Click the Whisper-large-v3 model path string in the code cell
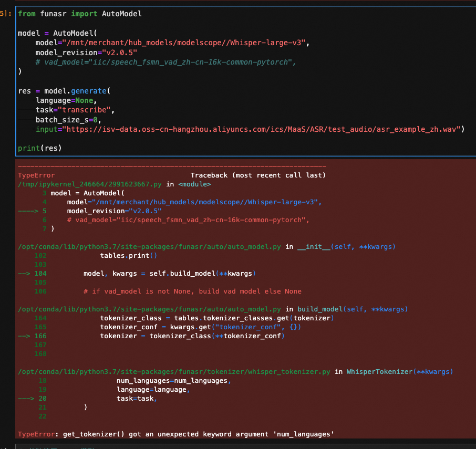476x449 pixels. pos(184,43)
